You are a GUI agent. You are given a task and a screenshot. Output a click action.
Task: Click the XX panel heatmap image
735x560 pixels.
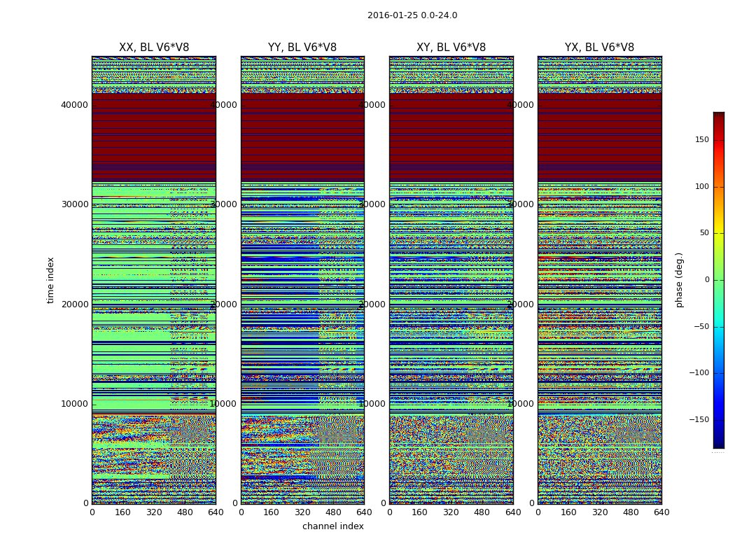[x=154, y=280]
